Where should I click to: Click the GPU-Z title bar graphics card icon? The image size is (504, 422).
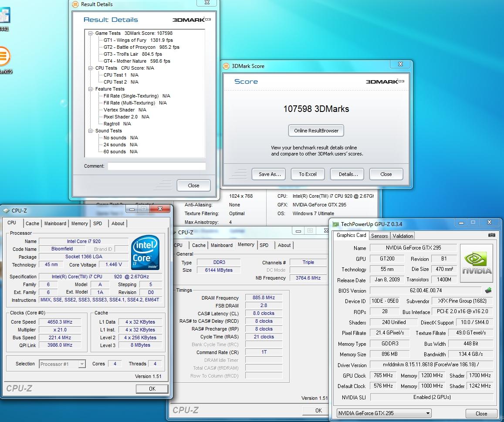335,224
